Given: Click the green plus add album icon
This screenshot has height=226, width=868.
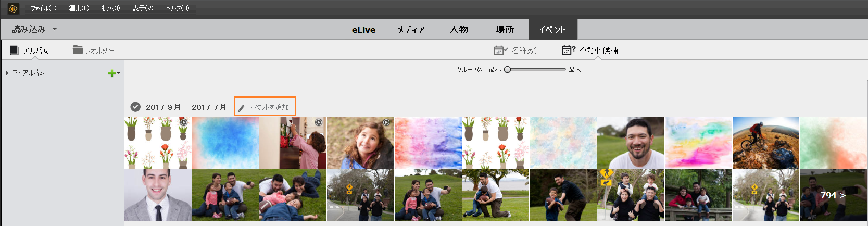Looking at the screenshot, I should tap(111, 73).
